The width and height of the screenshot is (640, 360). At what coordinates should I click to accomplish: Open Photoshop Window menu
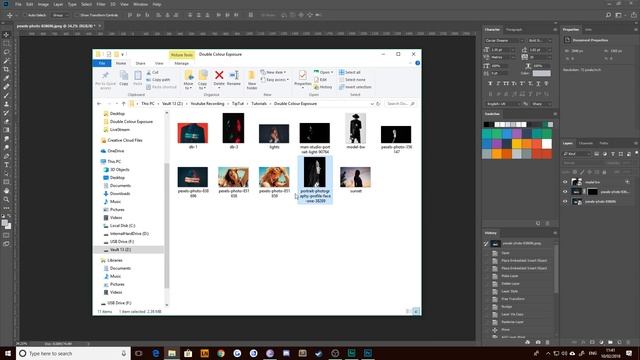pyautogui.click(x=140, y=4)
